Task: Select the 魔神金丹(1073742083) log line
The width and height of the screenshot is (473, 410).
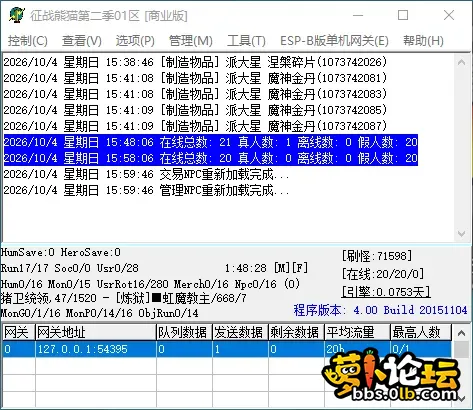Action: pos(195,94)
